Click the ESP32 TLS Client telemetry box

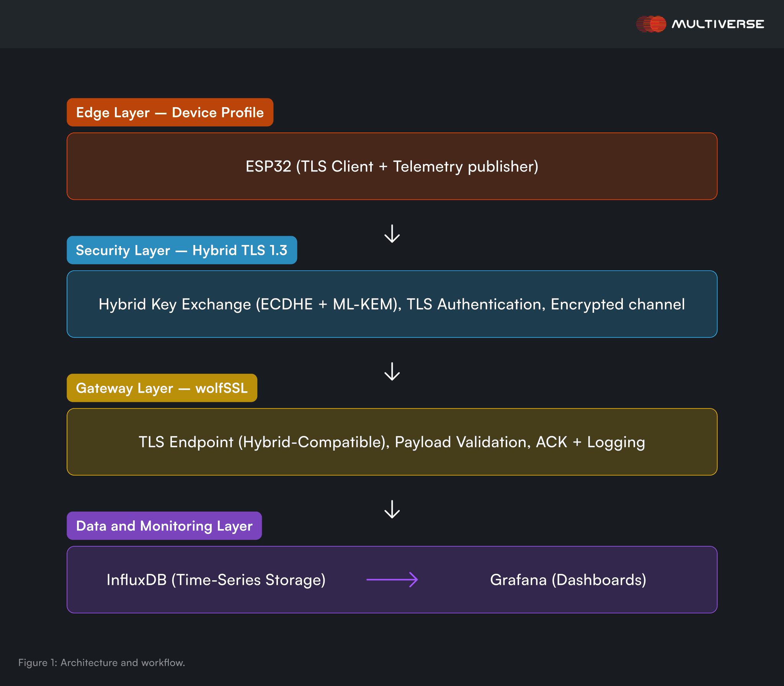pos(392,167)
